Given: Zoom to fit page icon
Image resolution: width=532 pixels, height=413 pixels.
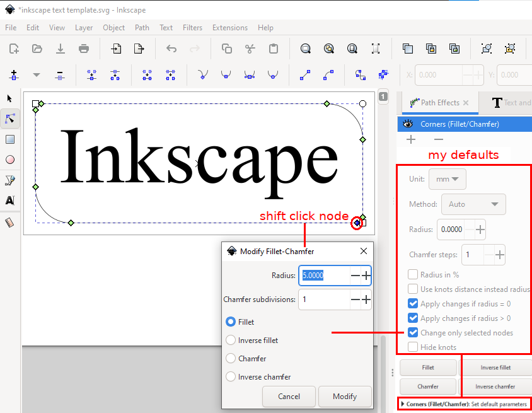Looking at the screenshot, I should click(352, 49).
